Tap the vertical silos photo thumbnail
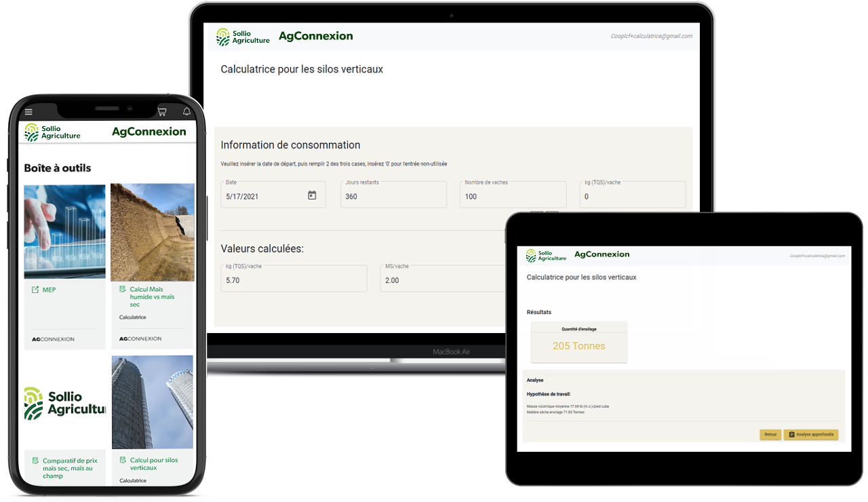Viewport: 868px width, 502px height. (x=153, y=402)
